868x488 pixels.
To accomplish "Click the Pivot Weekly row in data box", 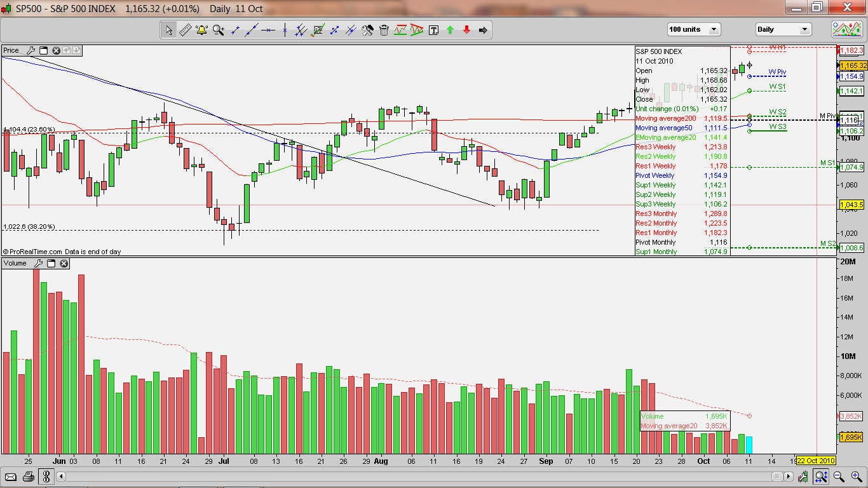I will click(682, 175).
